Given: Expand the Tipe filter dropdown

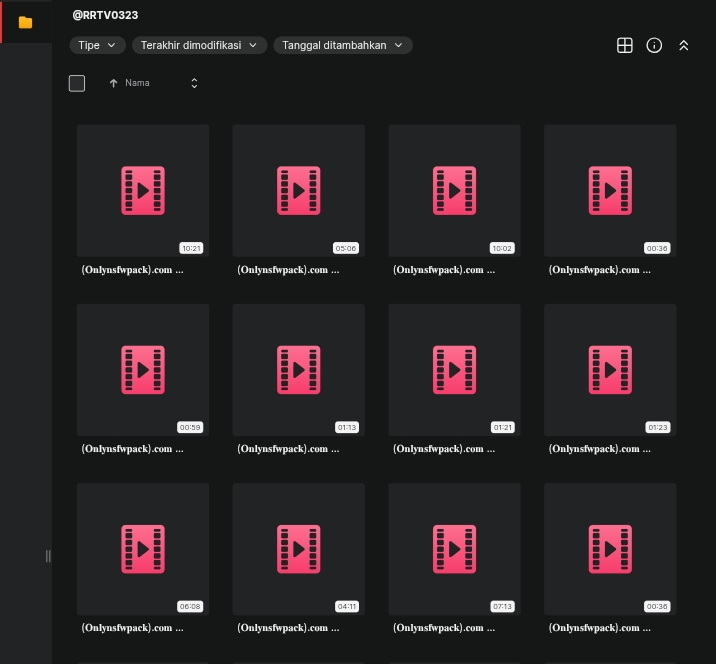Looking at the screenshot, I should (97, 45).
